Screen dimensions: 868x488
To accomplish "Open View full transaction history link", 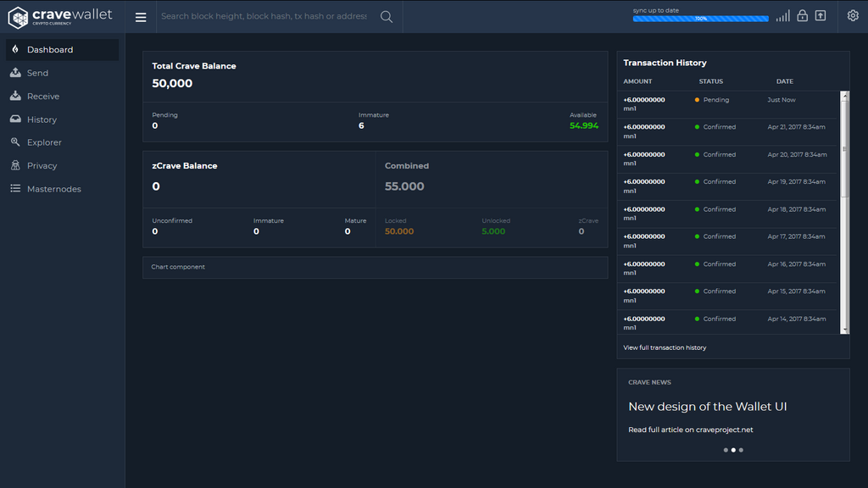I will 665,347.
